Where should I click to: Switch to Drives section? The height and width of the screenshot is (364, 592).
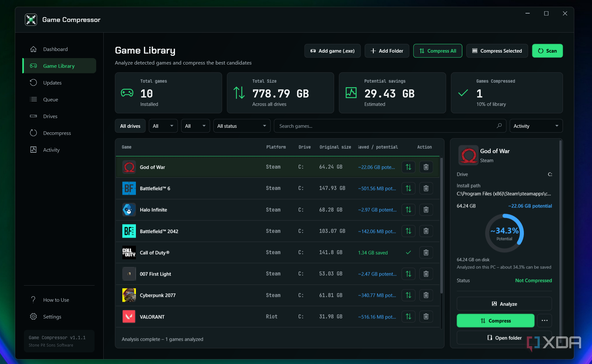59,116
